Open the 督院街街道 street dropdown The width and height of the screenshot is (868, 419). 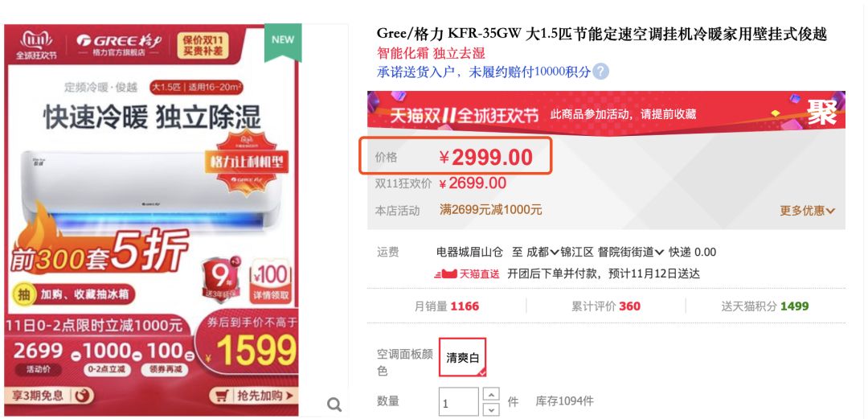click(x=631, y=253)
